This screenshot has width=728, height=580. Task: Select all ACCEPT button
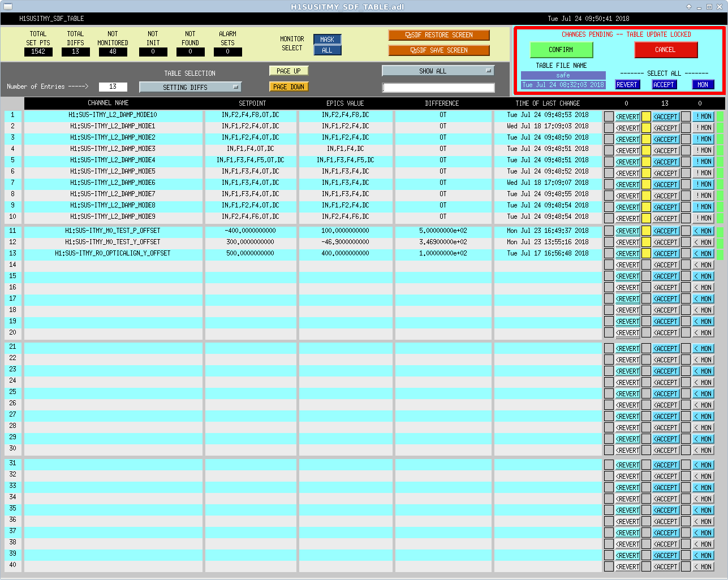click(x=664, y=84)
